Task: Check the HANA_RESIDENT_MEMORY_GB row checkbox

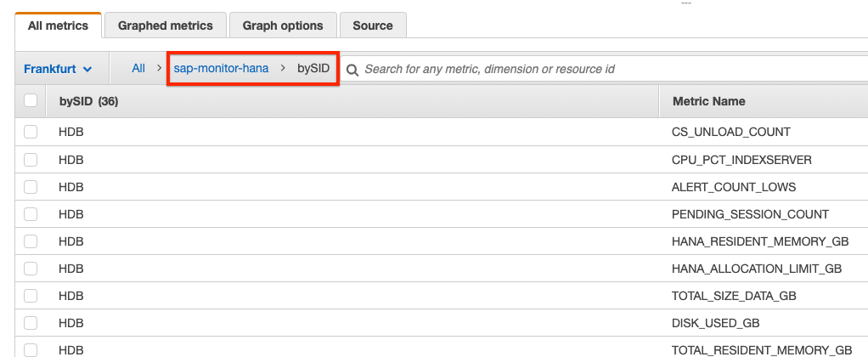Action: 31,241
